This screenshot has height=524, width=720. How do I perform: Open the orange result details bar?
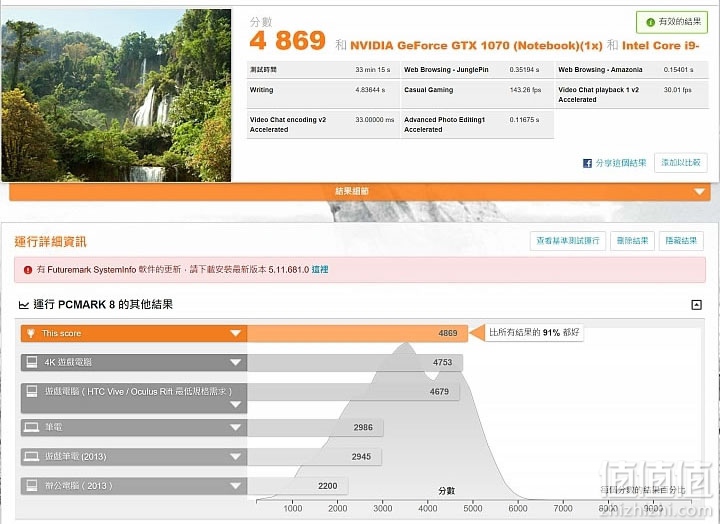click(360, 192)
